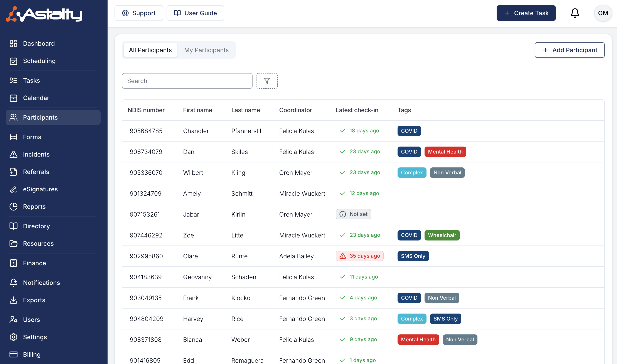Screen dimensions: 617x364
Task: Click the warning icon on 35 days ago
Action: [x=342, y=256]
